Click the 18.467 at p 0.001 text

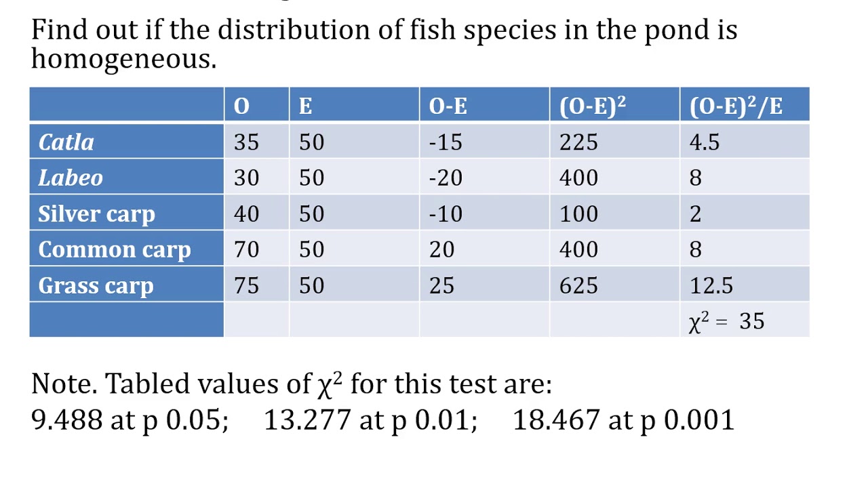click(623, 420)
